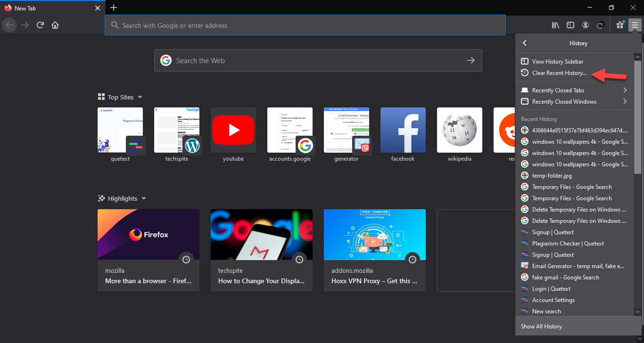Open the YouTube top site tile
Image resolution: width=644 pixels, height=343 pixels.
(x=233, y=130)
